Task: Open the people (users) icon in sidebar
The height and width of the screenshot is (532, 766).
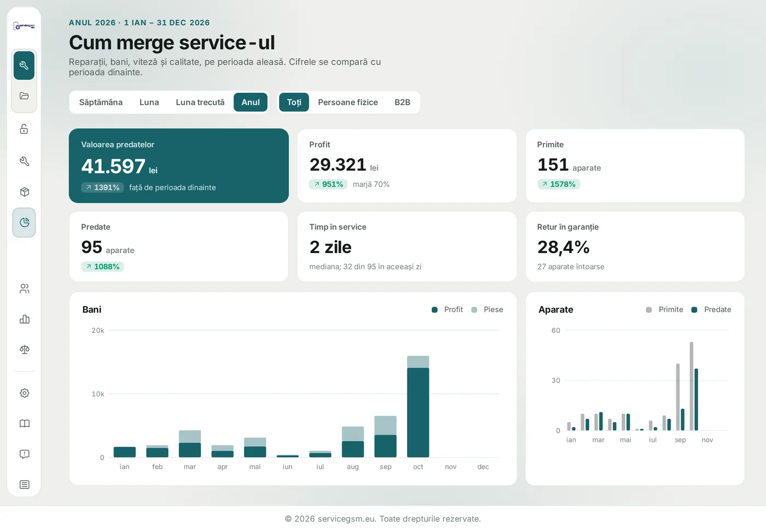Action: point(24,289)
